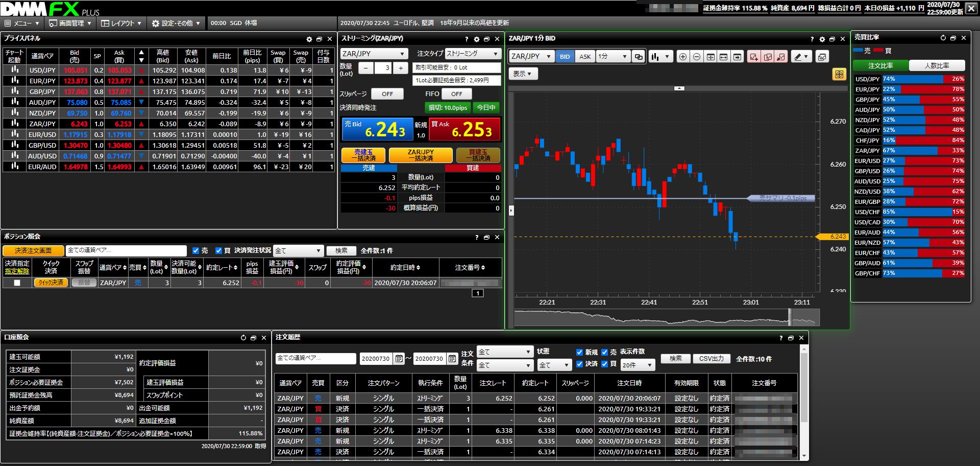Switch to 人数比率 tab
This screenshot has height=466, width=980.
click(x=937, y=66)
